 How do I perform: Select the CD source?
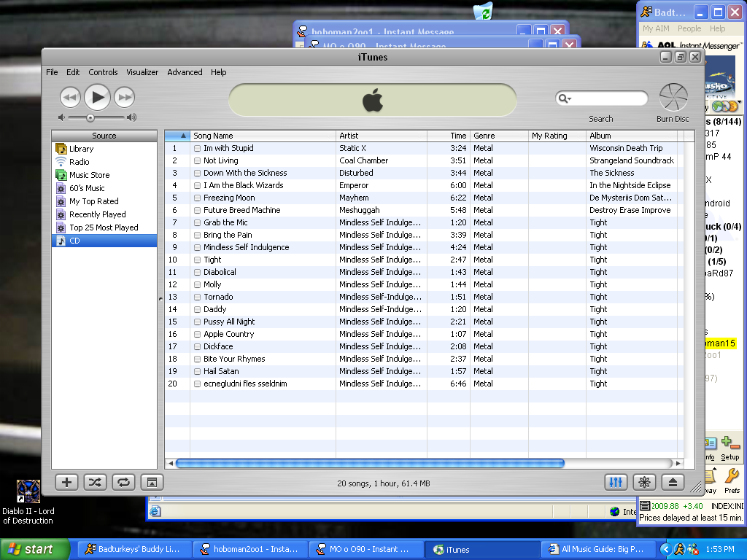tap(104, 241)
